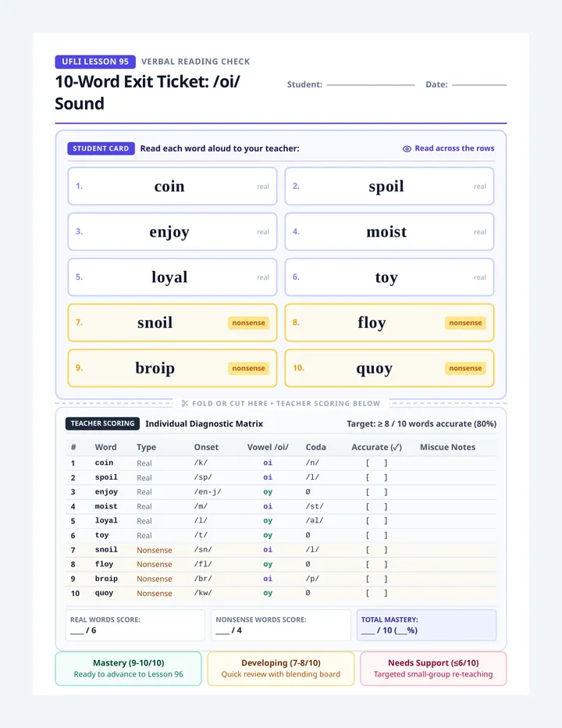Click the /kw/ onset cell
Viewport: 562px width, 728px height.
coord(203,593)
